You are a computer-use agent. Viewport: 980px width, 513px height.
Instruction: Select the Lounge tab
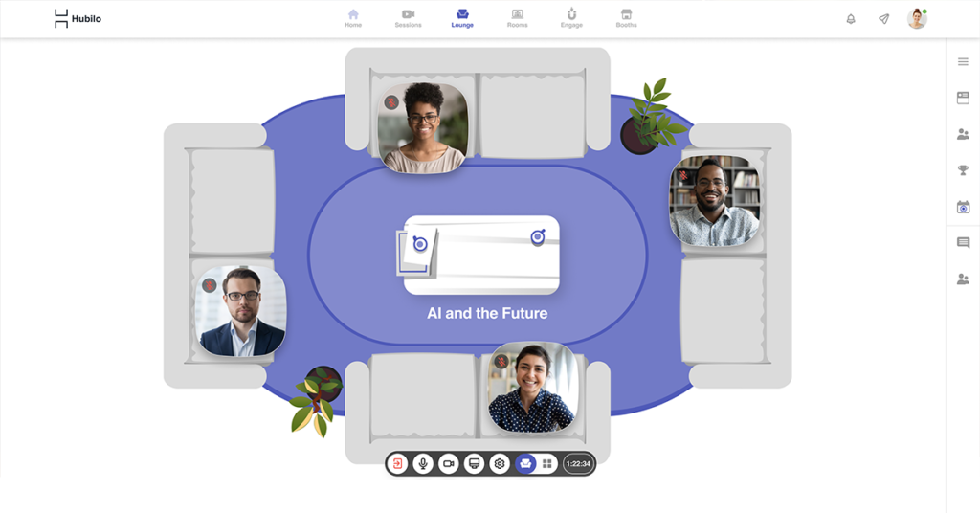click(462, 19)
